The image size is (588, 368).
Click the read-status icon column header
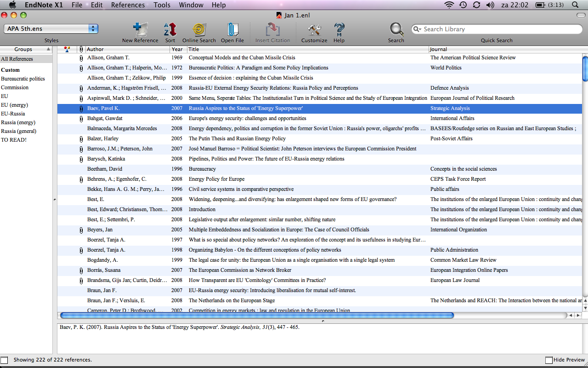click(x=67, y=49)
